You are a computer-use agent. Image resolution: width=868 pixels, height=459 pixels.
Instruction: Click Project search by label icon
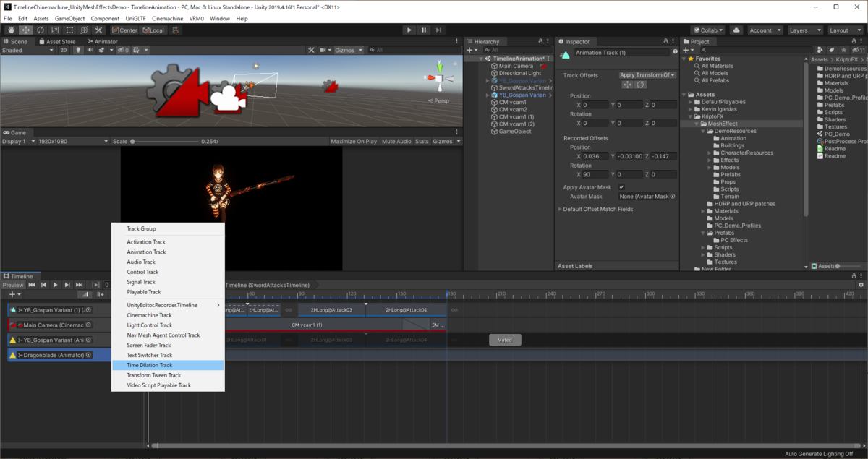click(x=833, y=50)
